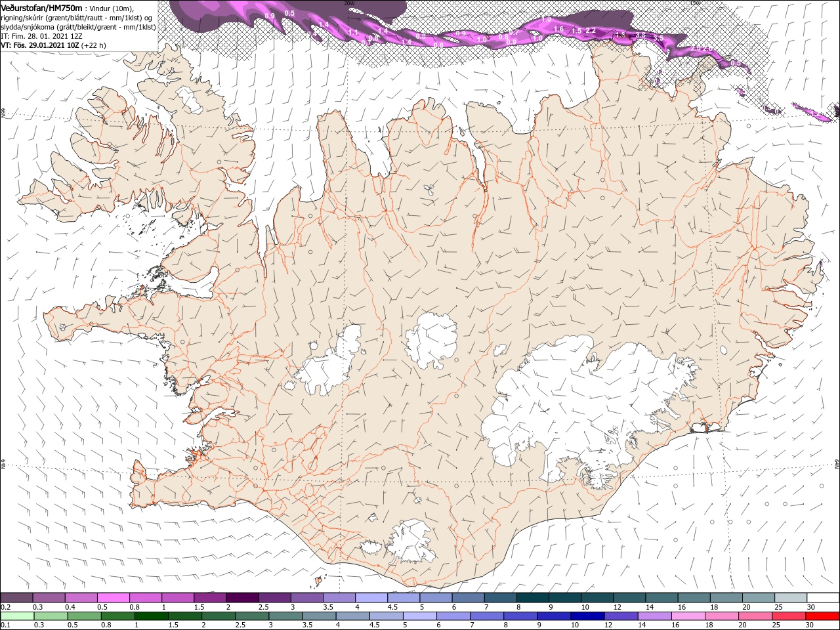840x630 pixels.
Task: Pick the lavender swatch labeled 4 in upper legend
Action: [x=371, y=598]
